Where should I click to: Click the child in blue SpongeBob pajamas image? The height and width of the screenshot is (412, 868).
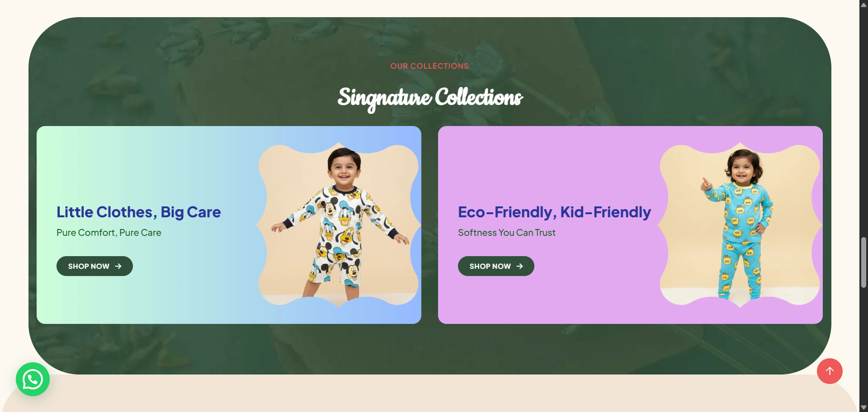point(740,225)
